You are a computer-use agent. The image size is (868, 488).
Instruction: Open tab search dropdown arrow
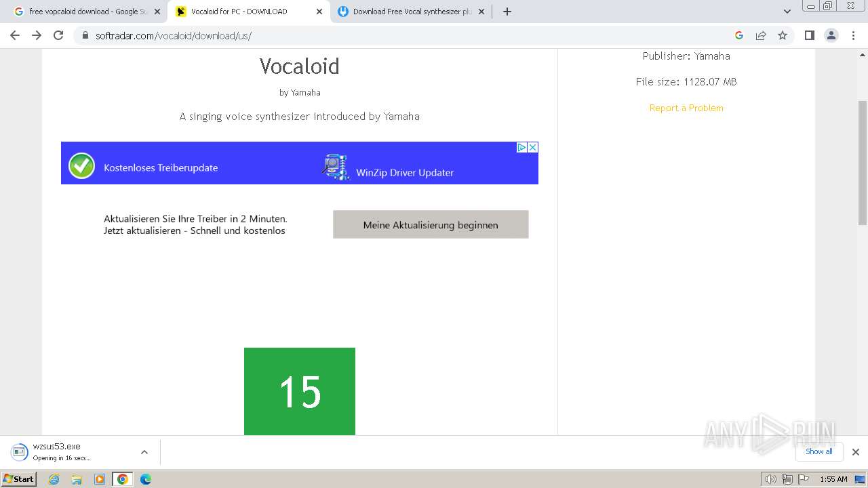(x=787, y=12)
